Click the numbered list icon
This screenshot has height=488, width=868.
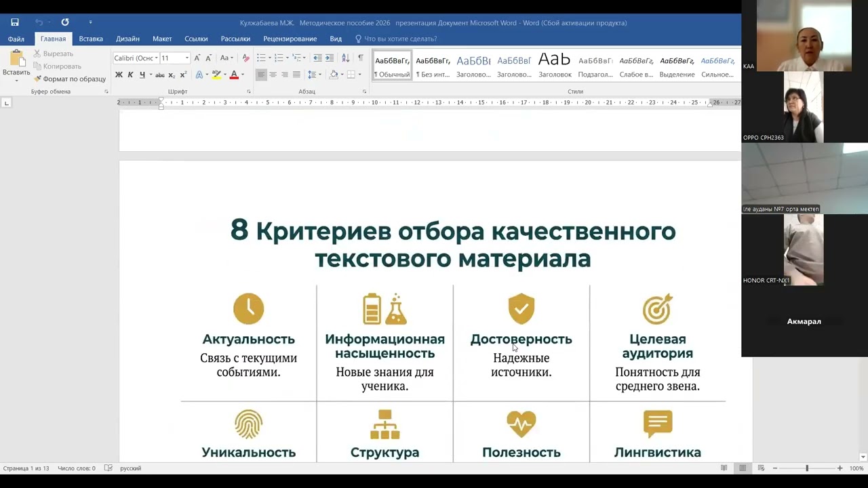click(x=279, y=58)
